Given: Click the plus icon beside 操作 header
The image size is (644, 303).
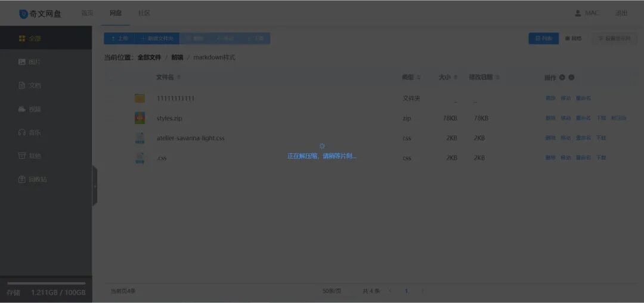Looking at the screenshot, I should click(562, 77).
